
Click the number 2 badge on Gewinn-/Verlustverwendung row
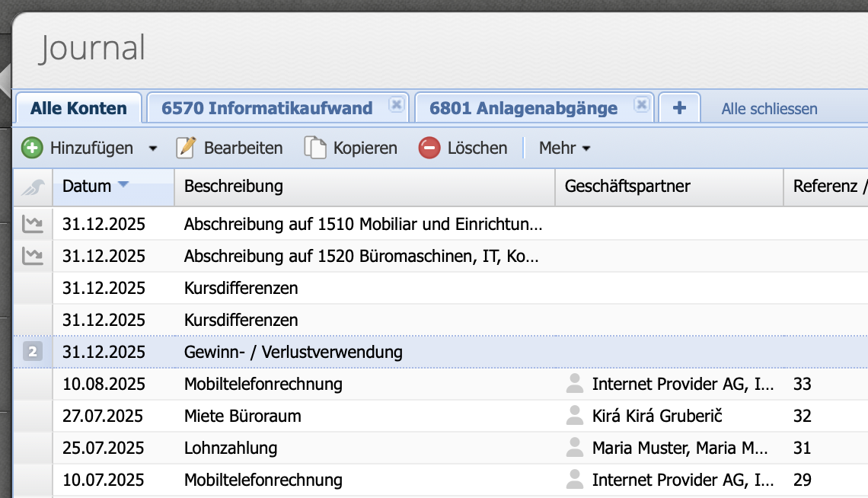(33, 351)
